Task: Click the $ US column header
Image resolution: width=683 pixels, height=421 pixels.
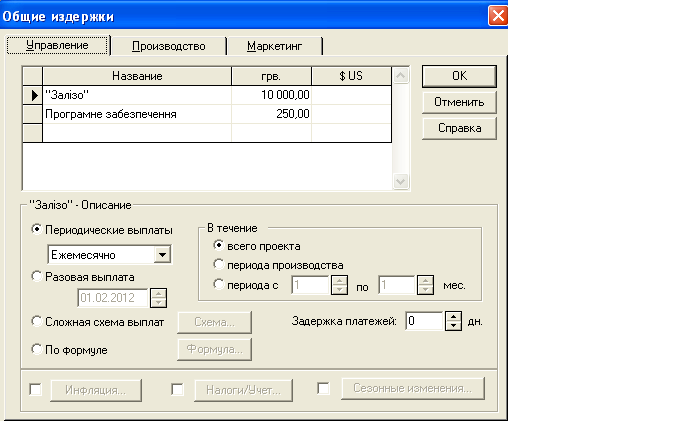Action: pyautogui.click(x=352, y=76)
